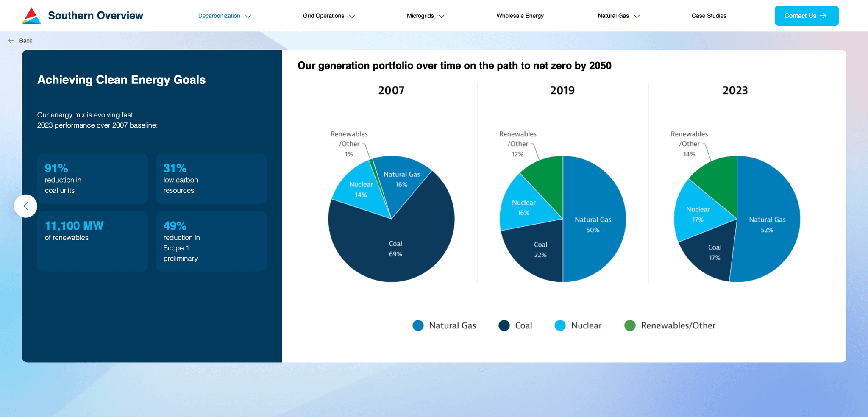Click the Contact Us button
Viewport: 868px width, 417px height.
pos(807,16)
